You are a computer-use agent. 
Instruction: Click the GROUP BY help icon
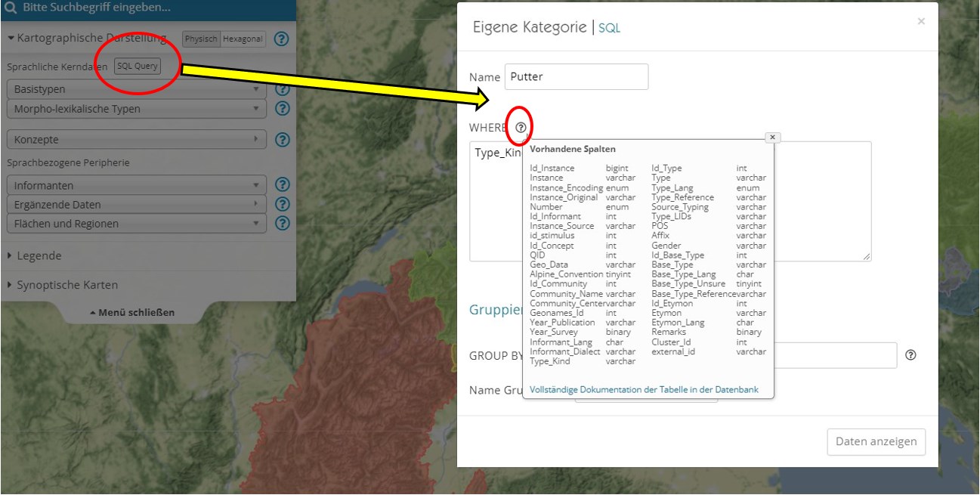[x=910, y=355]
